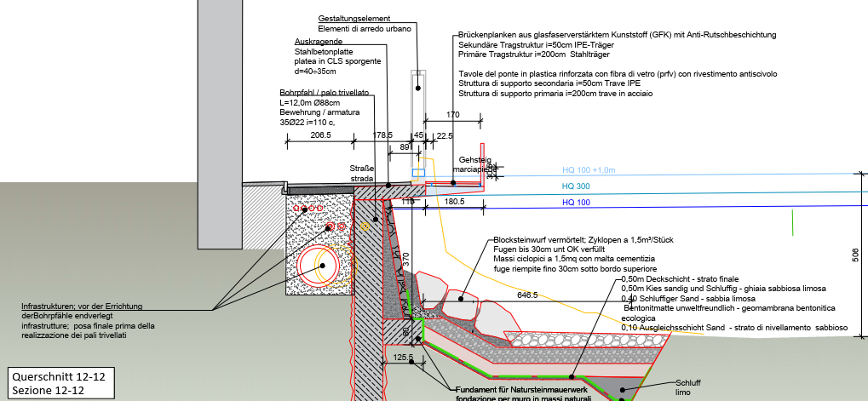Screen dimensions: 868x401
Task: Click the 206.5 horizontal dimension value
Action: pyautogui.click(x=320, y=135)
